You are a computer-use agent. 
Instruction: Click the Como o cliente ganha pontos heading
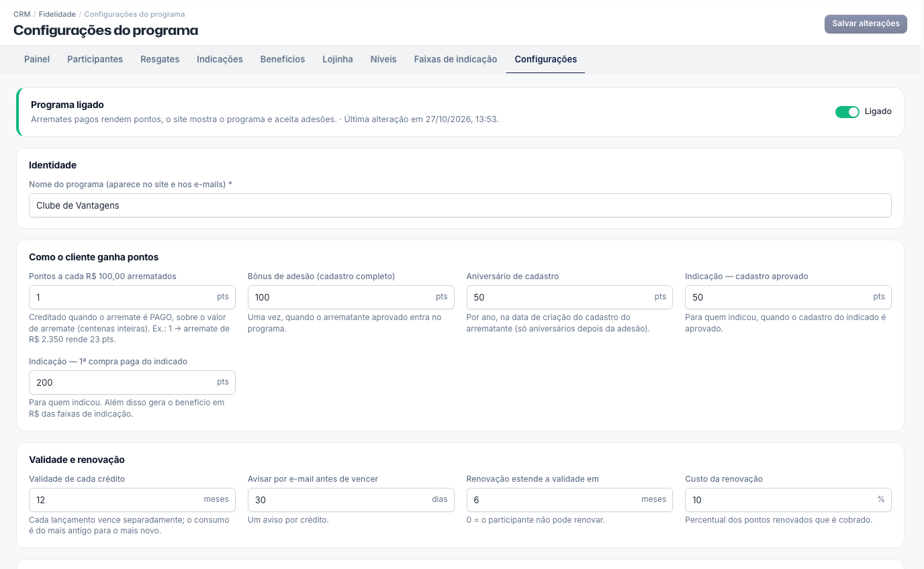pyautogui.click(x=93, y=257)
